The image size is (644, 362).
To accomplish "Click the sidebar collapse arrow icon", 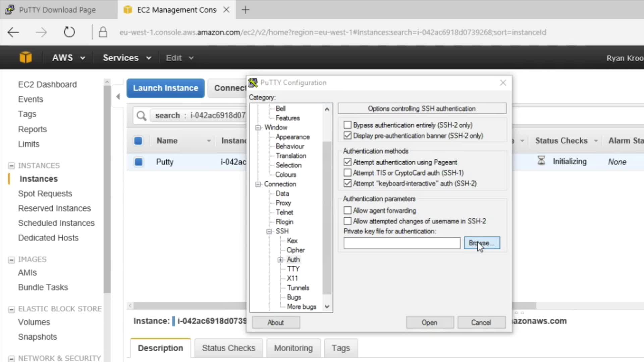I will click(118, 97).
